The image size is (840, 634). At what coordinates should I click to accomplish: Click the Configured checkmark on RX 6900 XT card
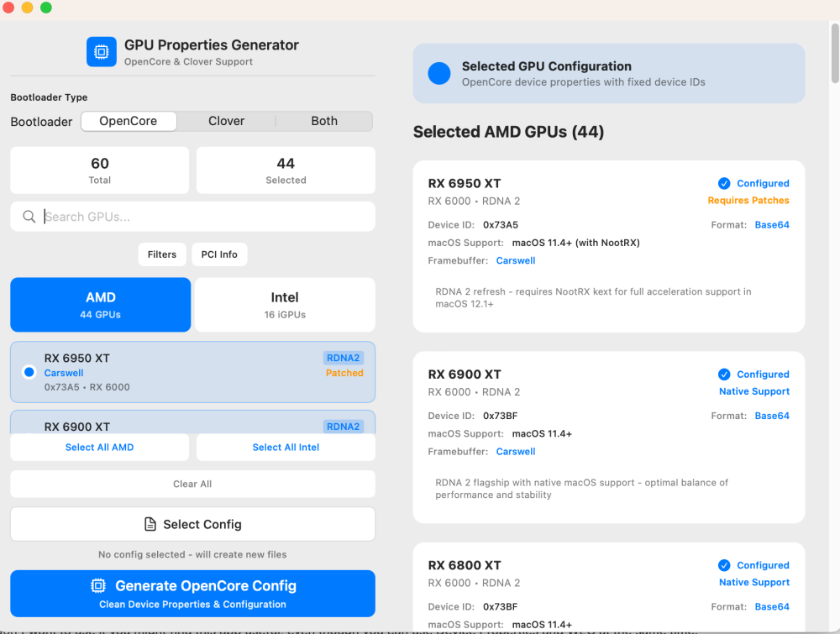(724, 375)
